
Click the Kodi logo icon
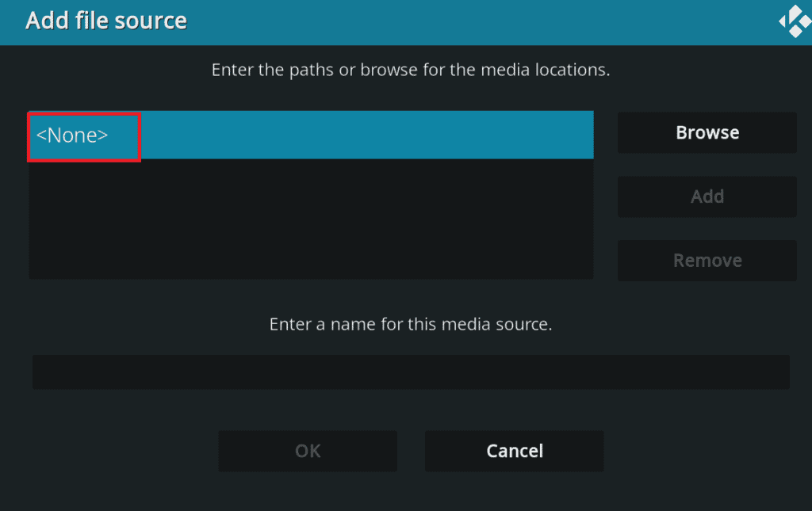coord(794,21)
